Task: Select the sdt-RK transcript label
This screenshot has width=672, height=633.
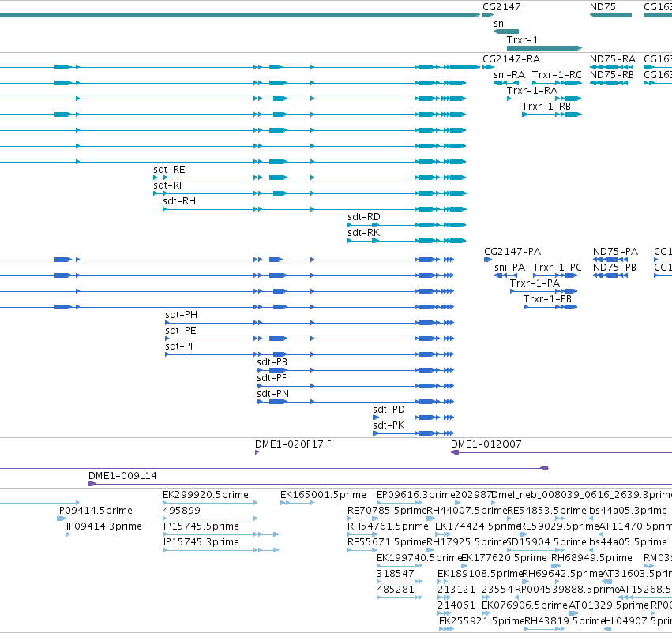Action: point(364,233)
